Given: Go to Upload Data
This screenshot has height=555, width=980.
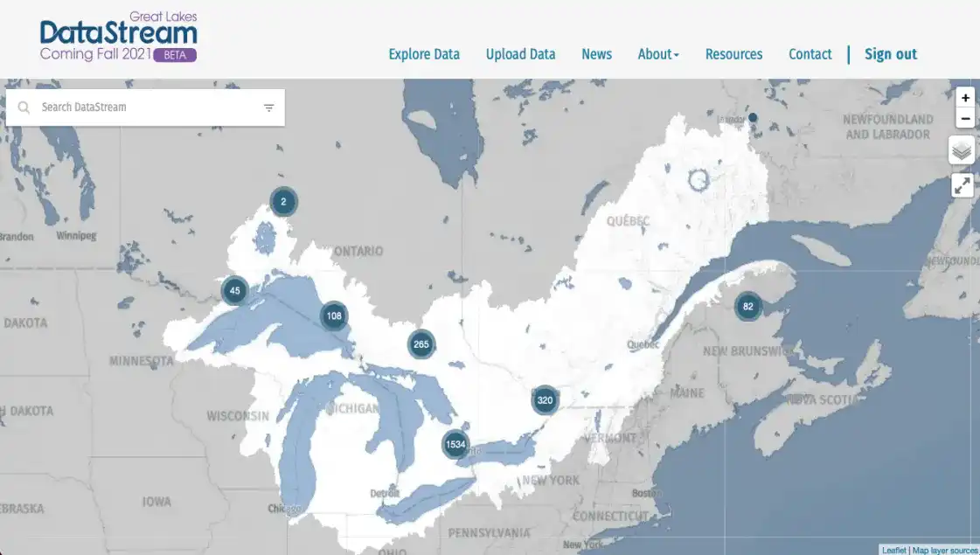Looking at the screenshot, I should point(521,54).
